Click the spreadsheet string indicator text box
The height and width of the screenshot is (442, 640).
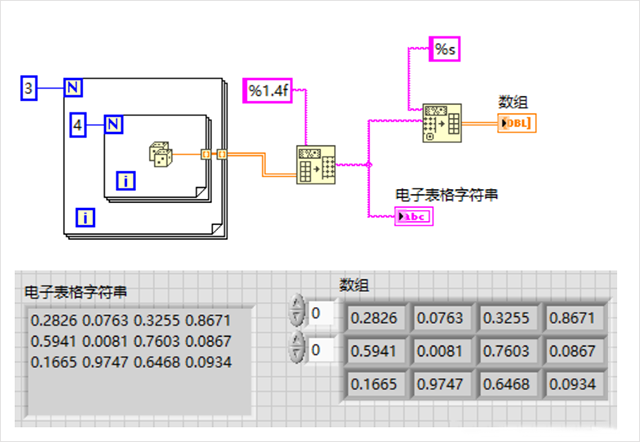point(139,361)
